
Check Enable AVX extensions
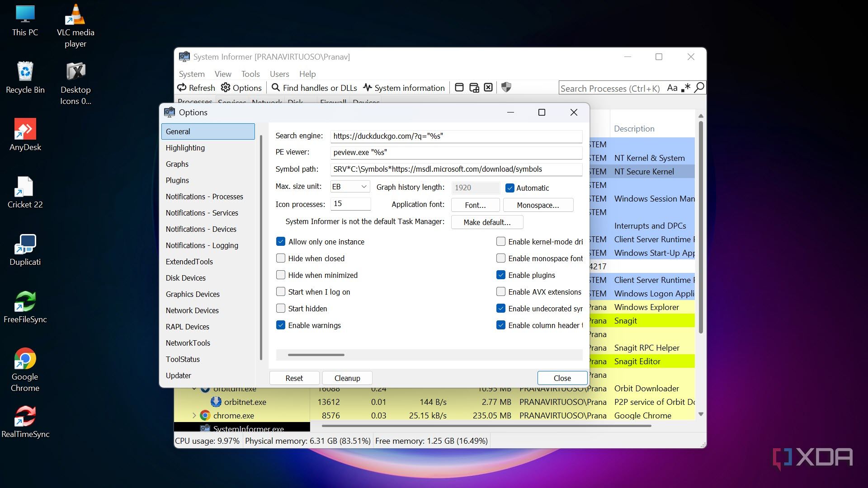(x=501, y=292)
